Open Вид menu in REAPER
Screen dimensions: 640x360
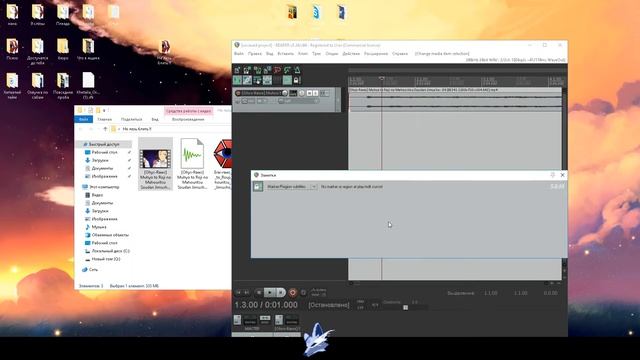point(269,54)
